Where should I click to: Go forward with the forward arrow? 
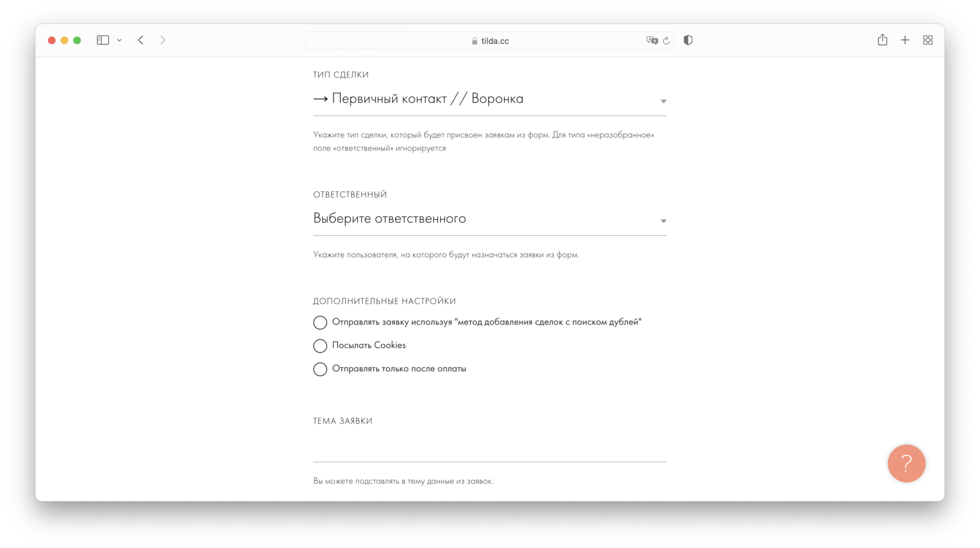(163, 40)
